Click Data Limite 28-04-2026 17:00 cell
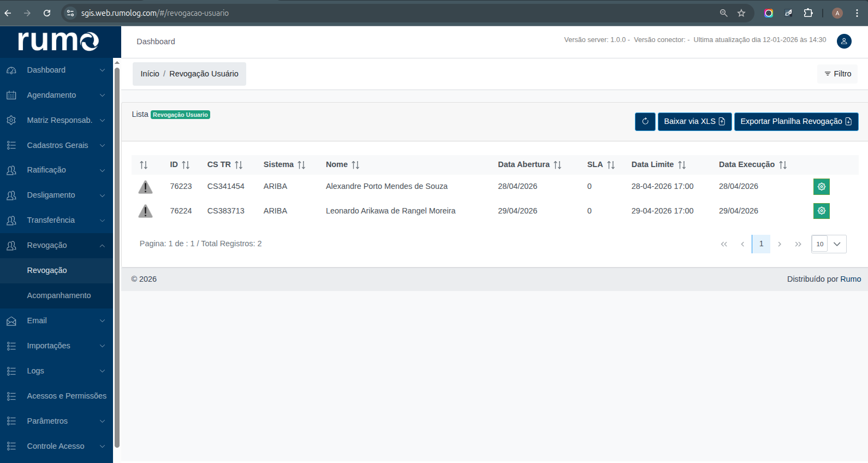 coord(662,186)
